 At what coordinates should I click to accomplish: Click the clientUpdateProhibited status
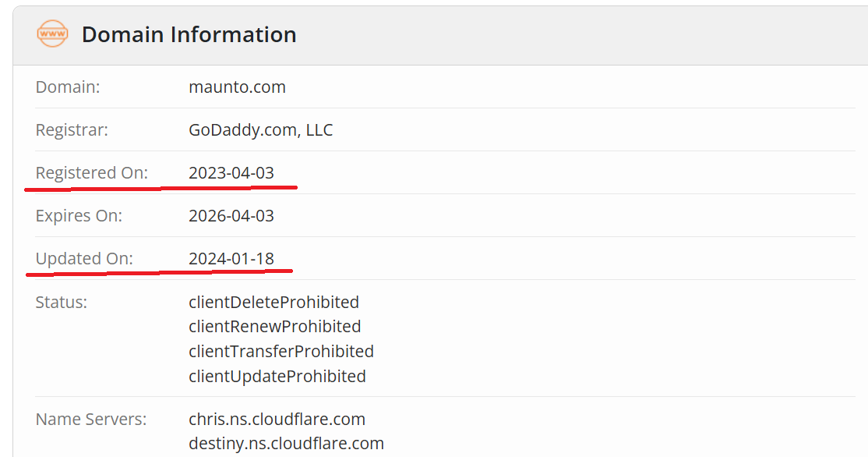(x=277, y=376)
